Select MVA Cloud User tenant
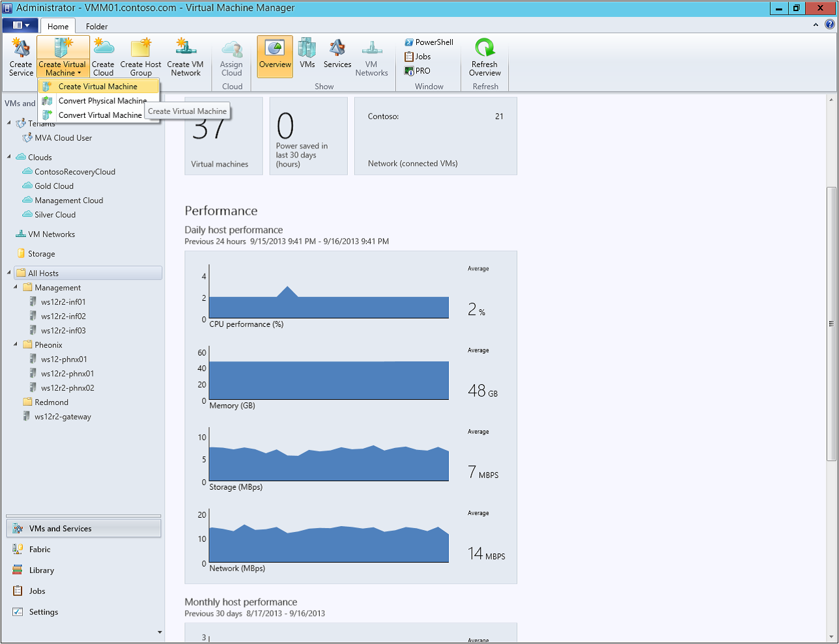 [63, 138]
